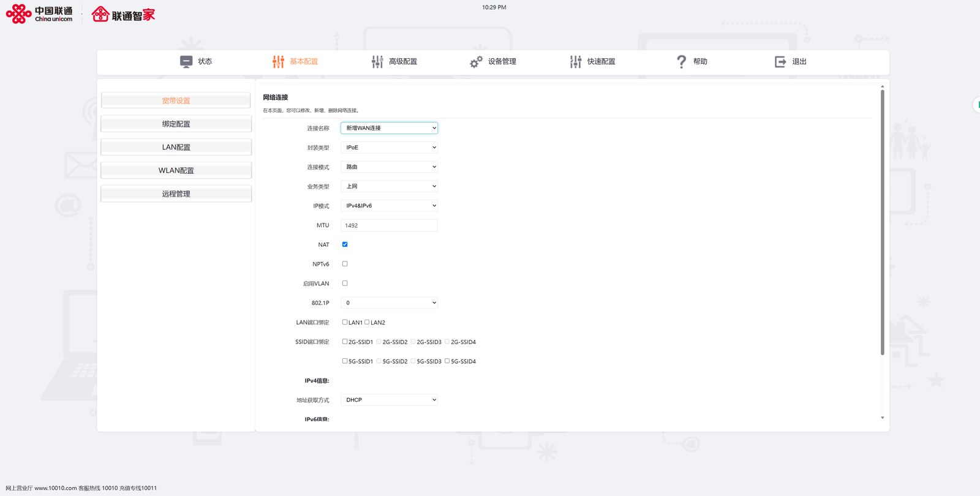
Task: Open the 绑定配置 sidebar item
Action: point(176,124)
